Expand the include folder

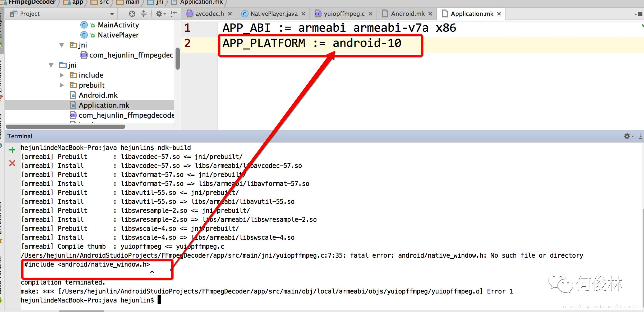[62, 75]
